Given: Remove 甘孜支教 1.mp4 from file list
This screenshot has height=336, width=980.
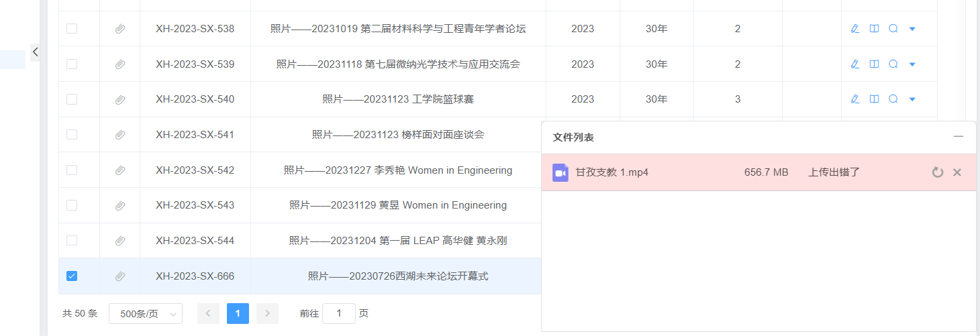Looking at the screenshot, I should (957, 172).
